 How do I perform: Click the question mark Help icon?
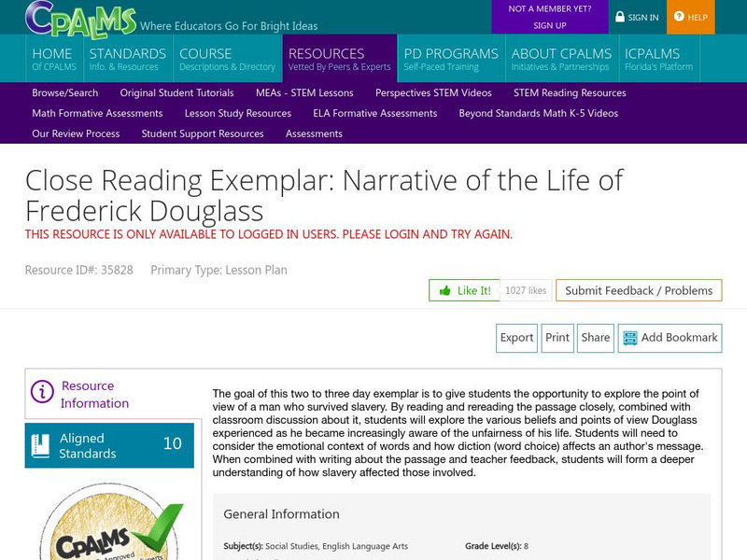(x=679, y=17)
